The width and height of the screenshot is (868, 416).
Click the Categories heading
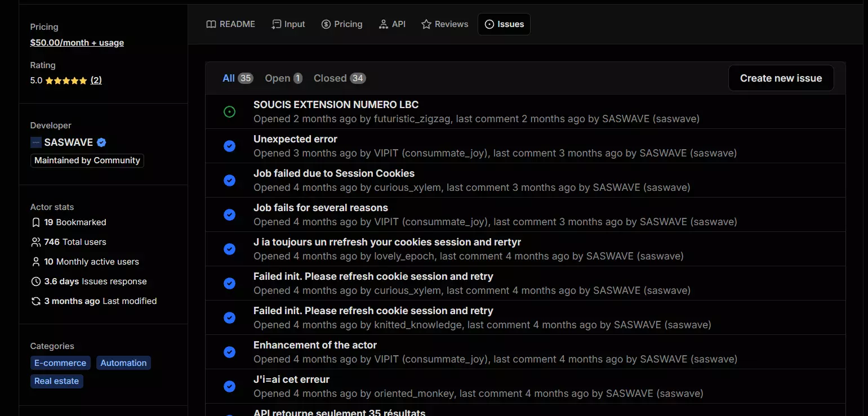coord(52,346)
